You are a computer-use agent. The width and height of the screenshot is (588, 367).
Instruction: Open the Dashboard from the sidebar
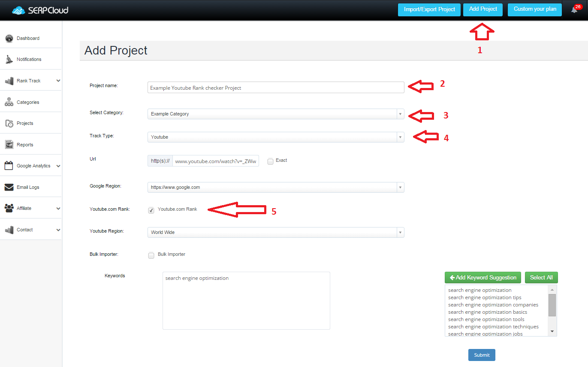click(27, 38)
